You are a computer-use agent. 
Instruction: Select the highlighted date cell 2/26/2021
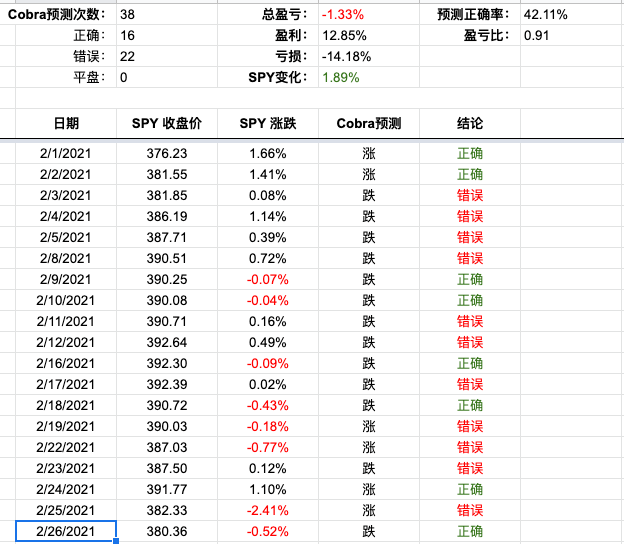(66, 531)
